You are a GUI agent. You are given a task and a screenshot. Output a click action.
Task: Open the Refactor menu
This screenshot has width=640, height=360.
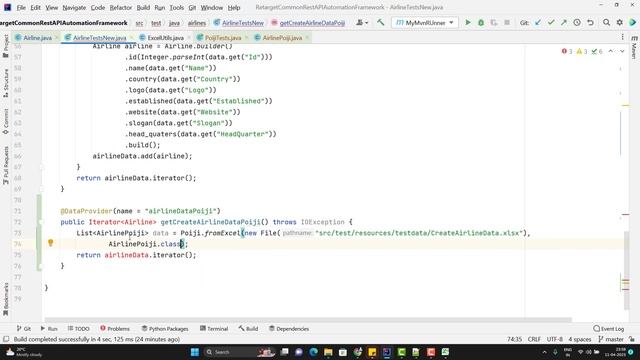(120, 7)
